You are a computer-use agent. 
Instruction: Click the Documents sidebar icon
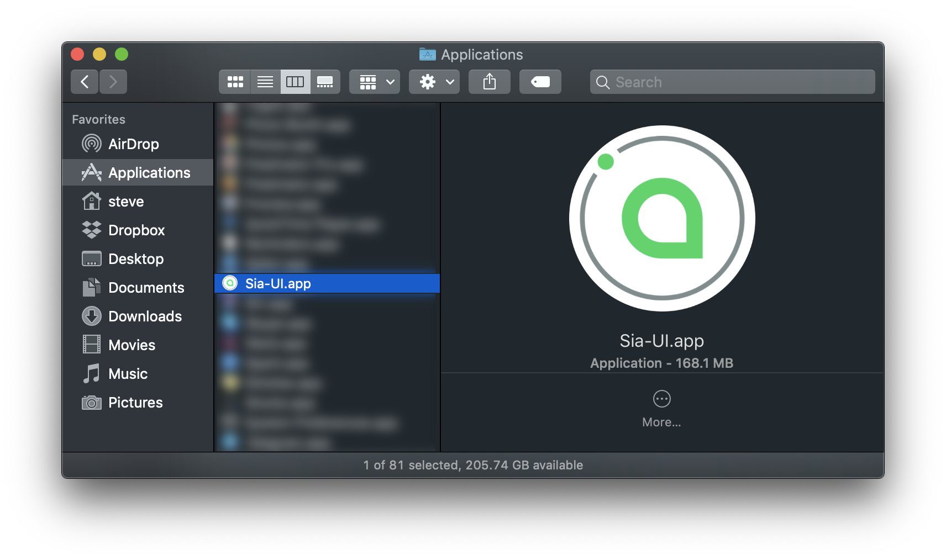point(91,287)
